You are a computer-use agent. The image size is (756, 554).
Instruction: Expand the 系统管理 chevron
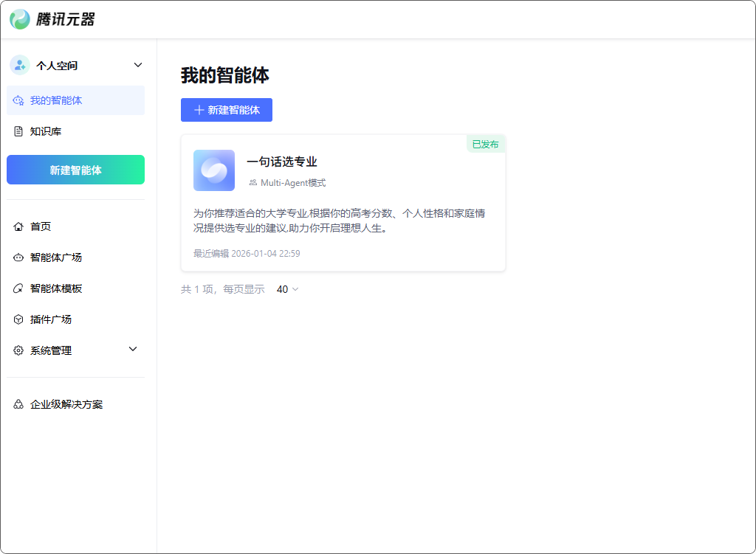pyautogui.click(x=133, y=349)
